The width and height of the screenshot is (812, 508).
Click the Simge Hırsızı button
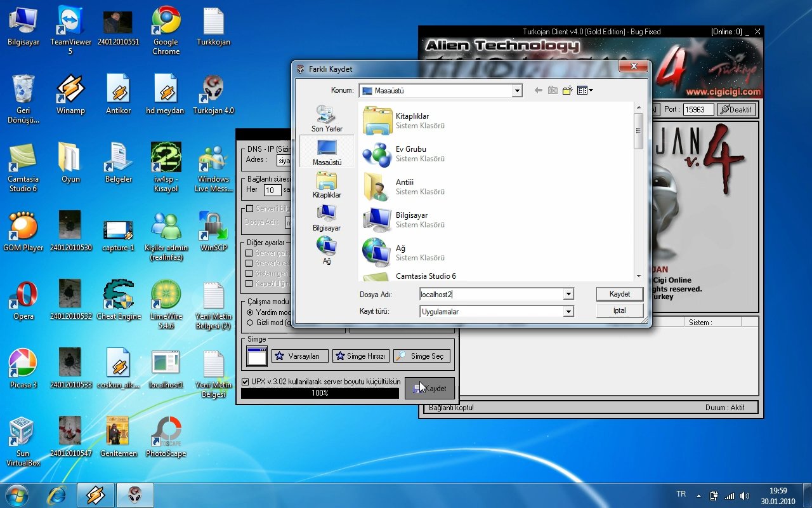click(360, 356)
